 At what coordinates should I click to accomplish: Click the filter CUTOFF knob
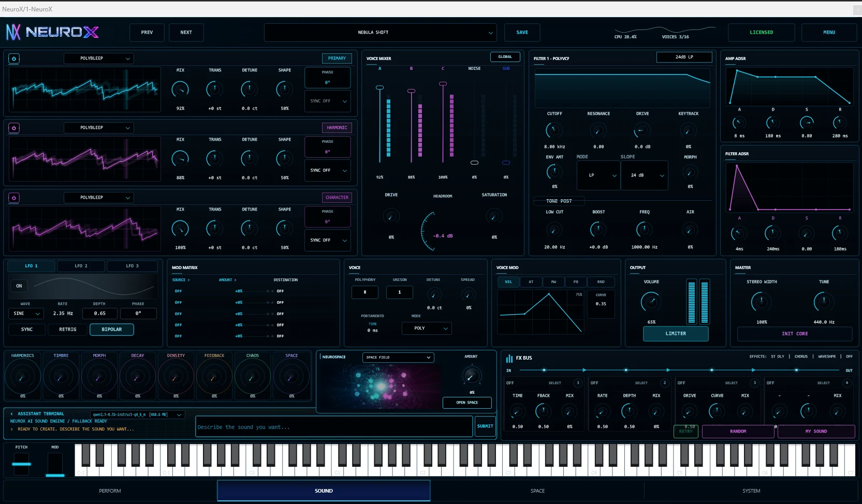click(x=554, y=130)
